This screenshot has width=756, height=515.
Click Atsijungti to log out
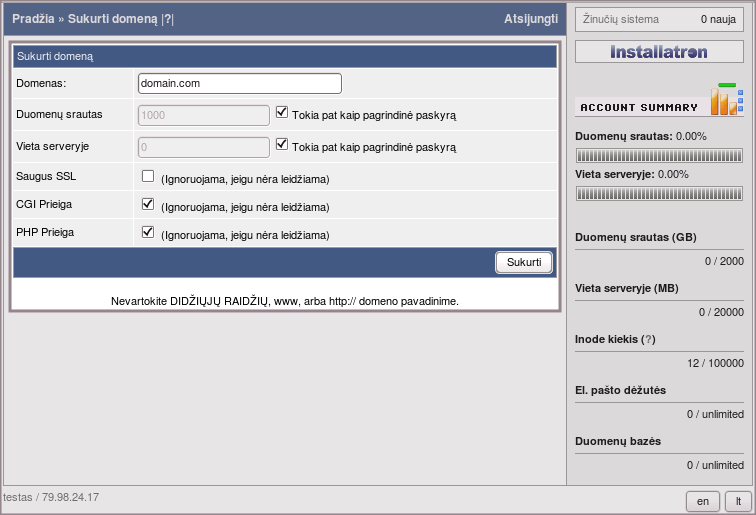click(530, 19)
